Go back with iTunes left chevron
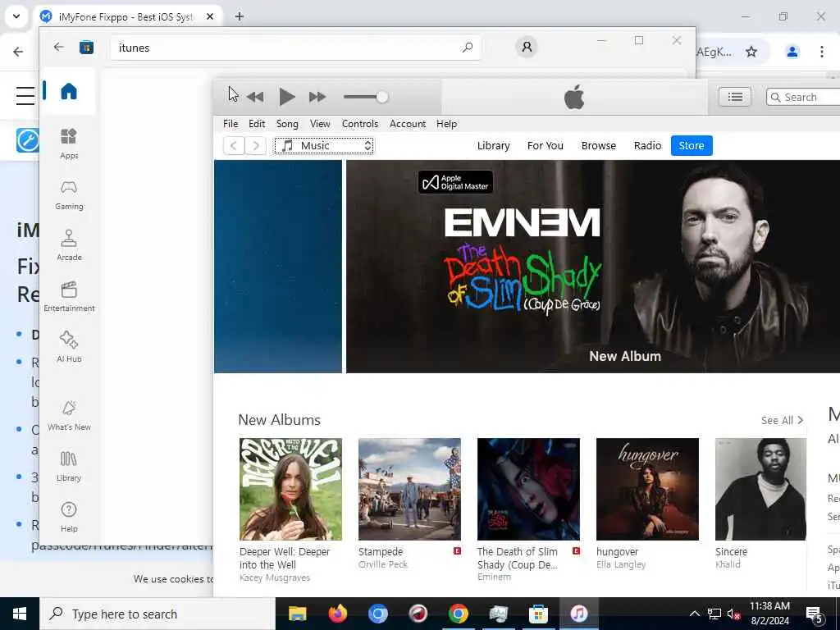840x630 pixels. (x=234, y=146)
